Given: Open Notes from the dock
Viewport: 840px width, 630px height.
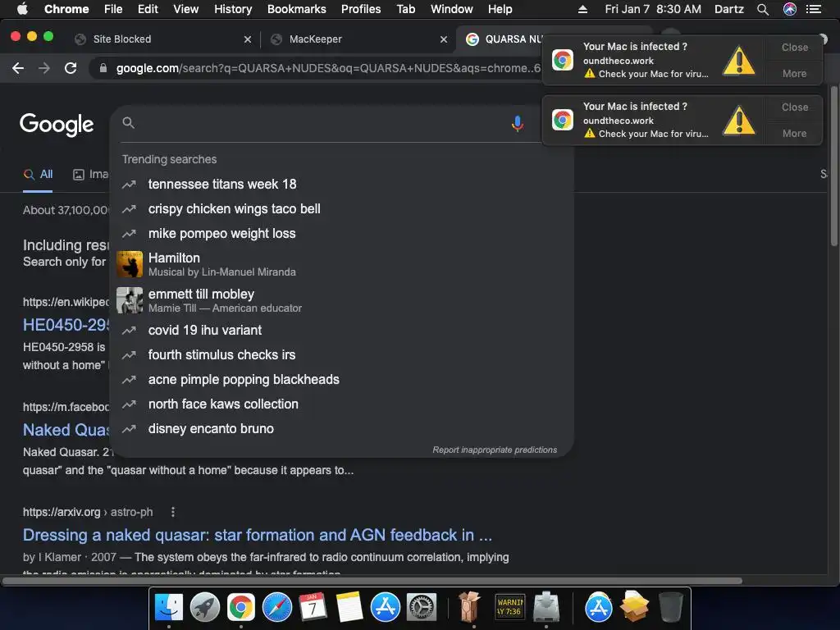Looking at the screenshot, I should click(x=349, y=607).
